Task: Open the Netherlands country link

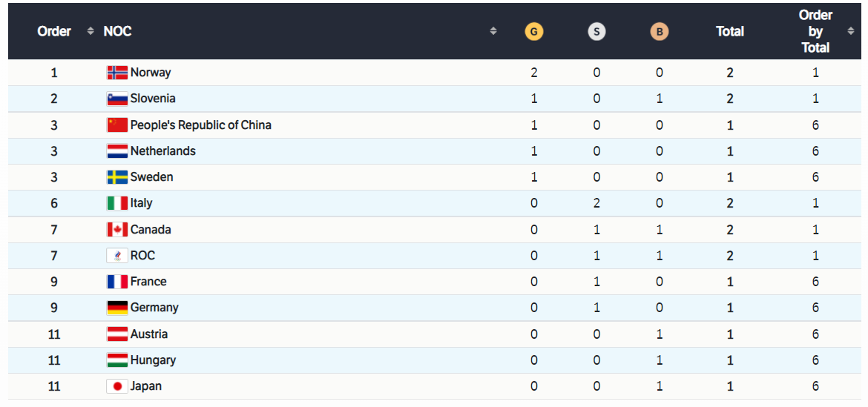Action: (162, 151)
